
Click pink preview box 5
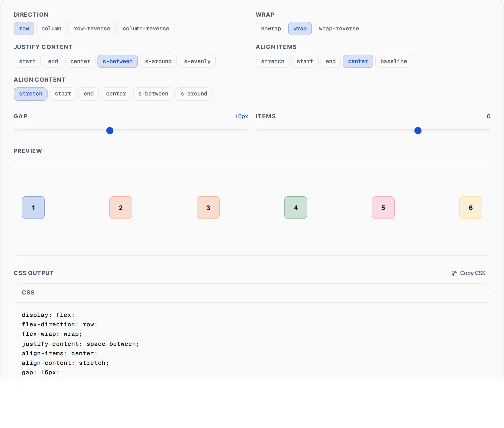(383, 208)
